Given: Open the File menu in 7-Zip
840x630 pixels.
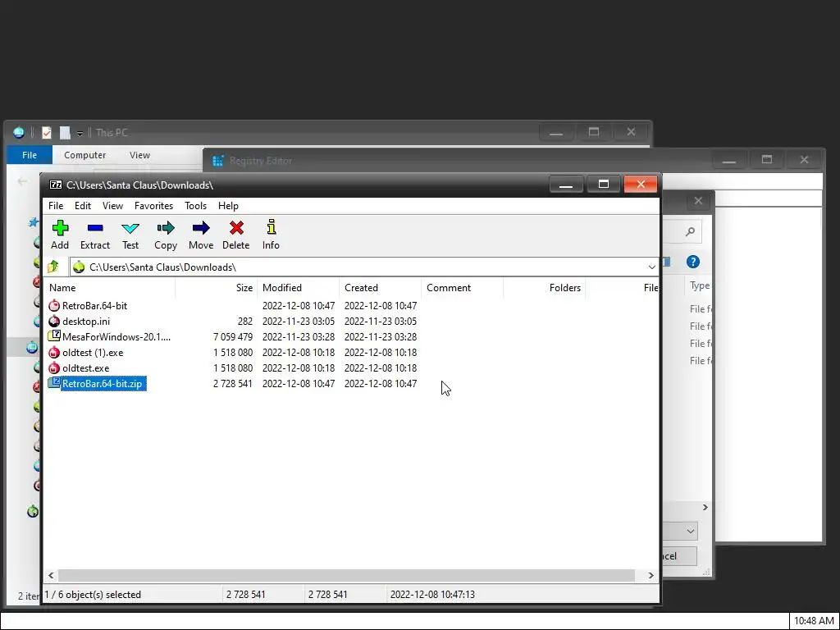Looking at the screenshot, I should pos(56,206).
